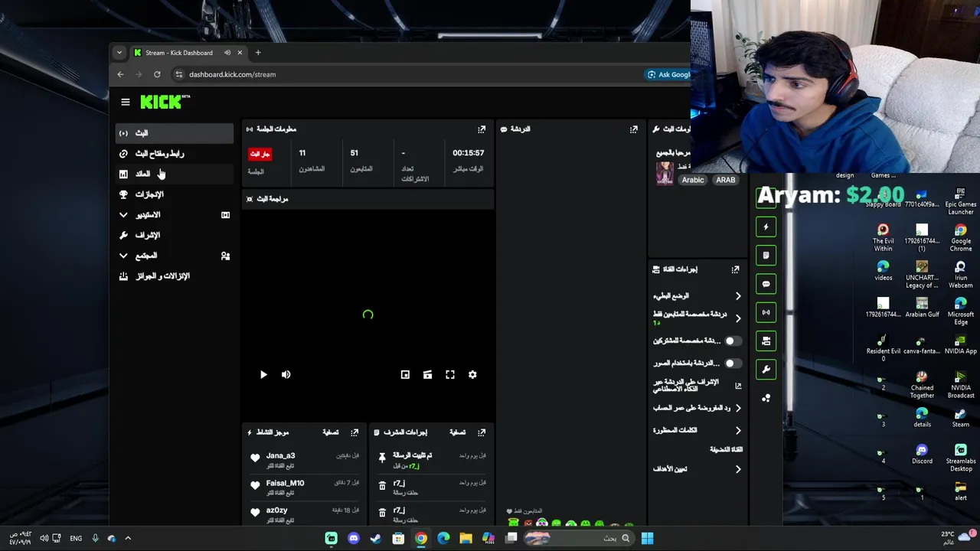
Task: Play the stream preview
Action: pyautogui.click(x=263, y=375)
